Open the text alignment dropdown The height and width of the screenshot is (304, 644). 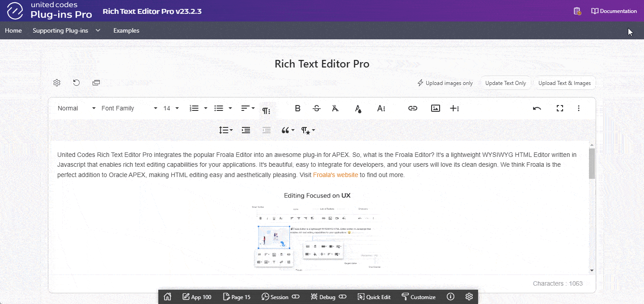pyautogui.click(x=248, y=108)
